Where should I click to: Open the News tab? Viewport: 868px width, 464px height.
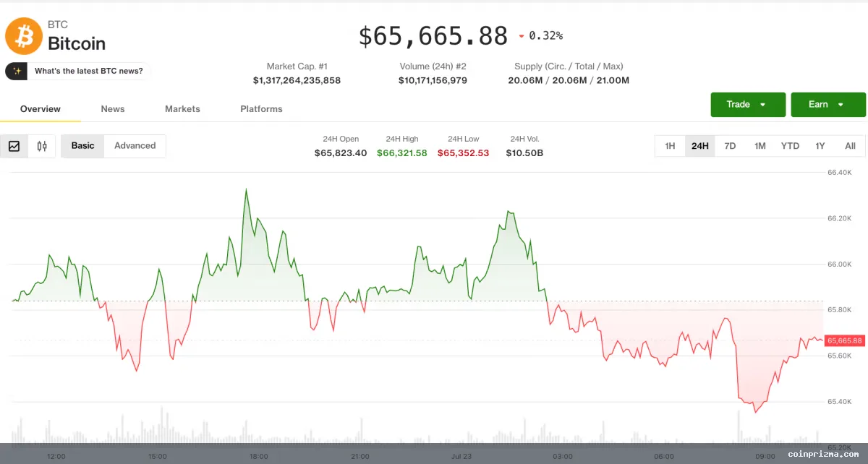point(113,109)
